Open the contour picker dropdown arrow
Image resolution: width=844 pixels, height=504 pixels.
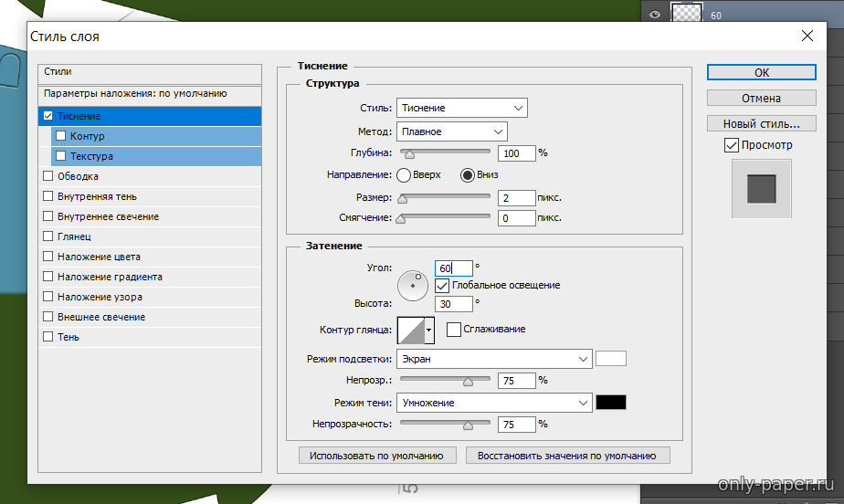[428, 330]
